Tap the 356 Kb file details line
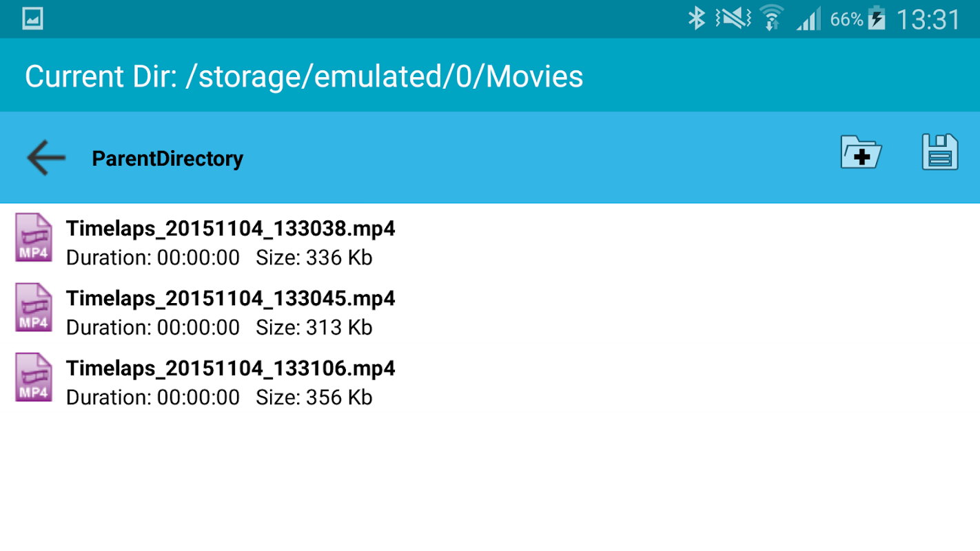This screenshot has height=551, width=980. coord(219,397)
